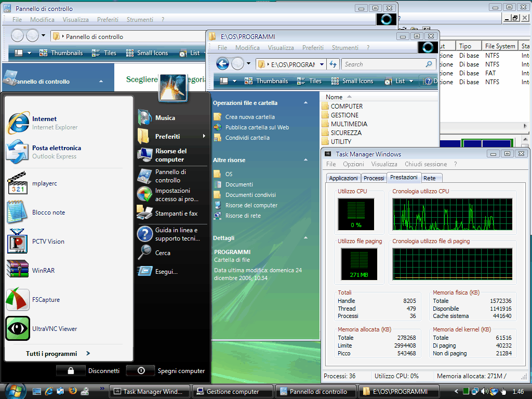Image resolution: width=532 pixels, height=399 pixels.
Task: Select UTILITY folder in file list
Action: pos(336,141)
